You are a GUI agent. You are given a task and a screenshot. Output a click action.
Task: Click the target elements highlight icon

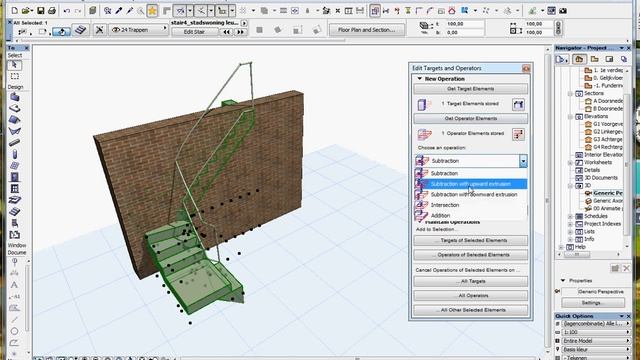click(518, 104)
